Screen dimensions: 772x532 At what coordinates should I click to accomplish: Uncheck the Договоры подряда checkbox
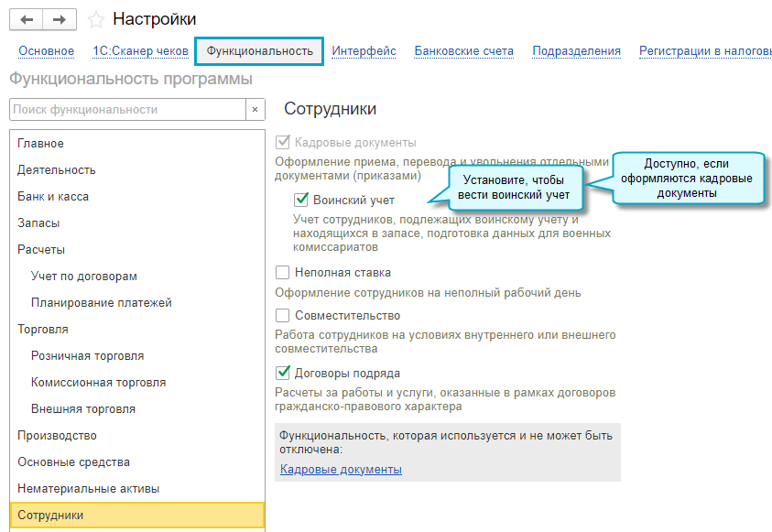tap(283, 373)
